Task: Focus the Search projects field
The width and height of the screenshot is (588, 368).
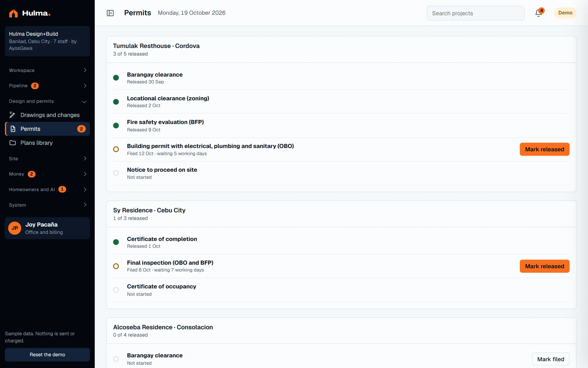Action: point(475,13)
